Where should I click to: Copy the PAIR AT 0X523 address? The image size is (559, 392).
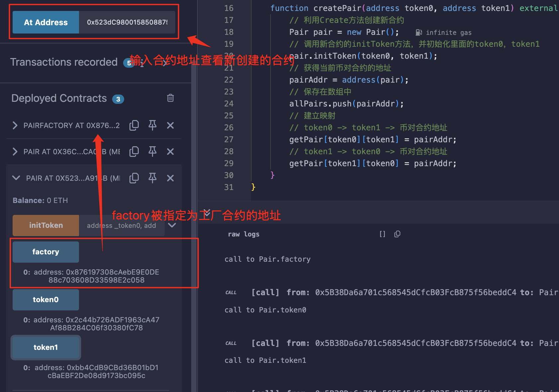pyautogui.click(x=134, y=178)
